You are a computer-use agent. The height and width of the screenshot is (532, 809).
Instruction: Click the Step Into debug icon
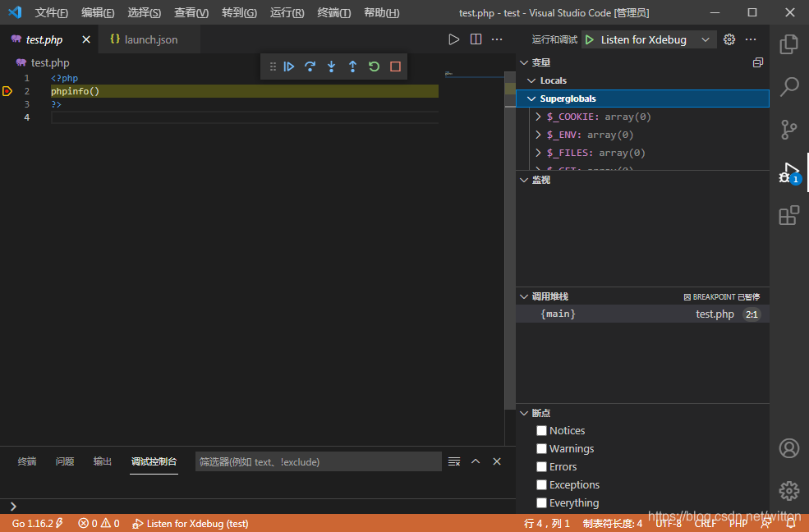click(331, 66)
